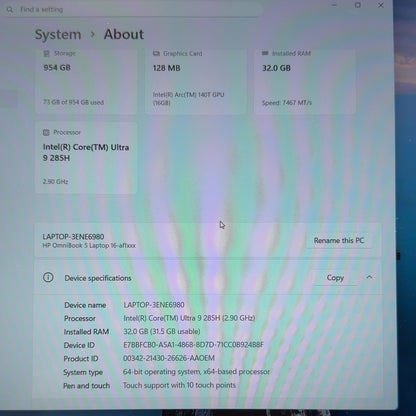
Task: Copy the device specifications
Action: (335, 278)
